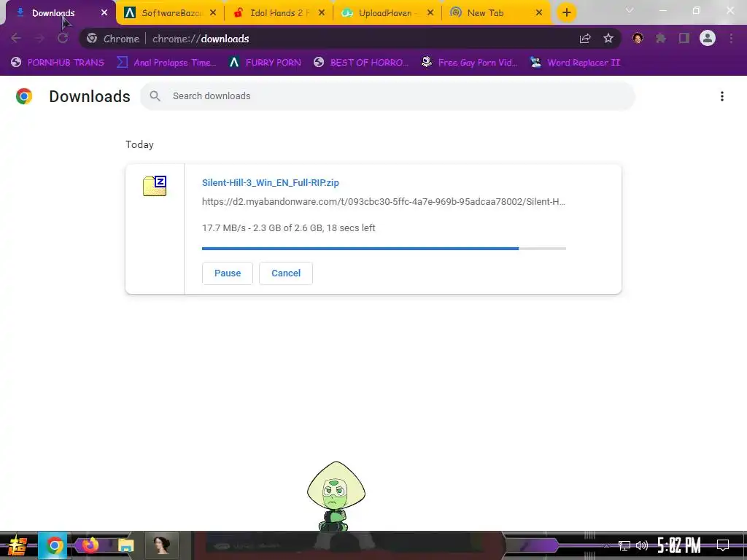
Task: Open the Silent-Hill-3_Win_EN_Full-RIP.zip file link
Action: tap(270, 183)
